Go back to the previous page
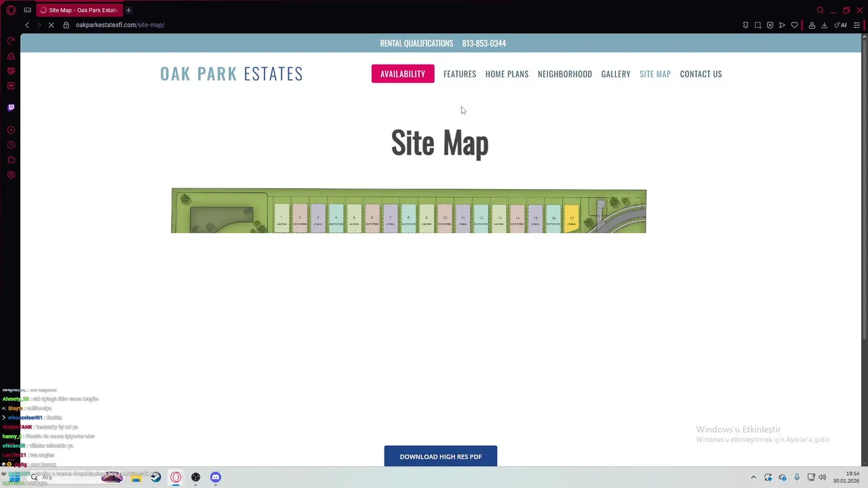This screenshot has width=868, height=488. pos(27,25)
